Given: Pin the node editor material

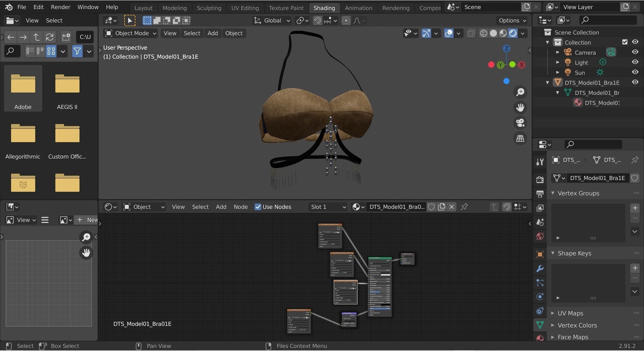Looking at the screenshot, I should coord(464,207).
